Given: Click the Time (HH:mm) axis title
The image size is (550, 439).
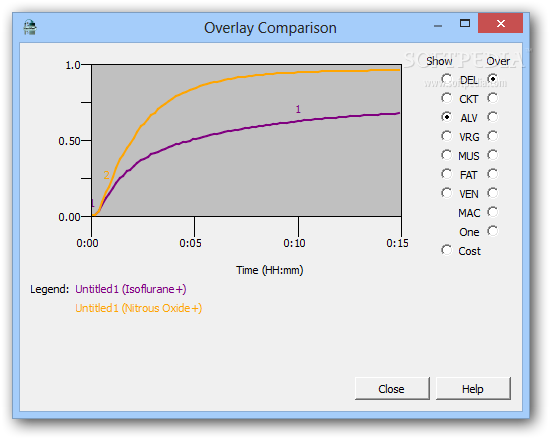Looking at the screenshot, I should (269, 270).
